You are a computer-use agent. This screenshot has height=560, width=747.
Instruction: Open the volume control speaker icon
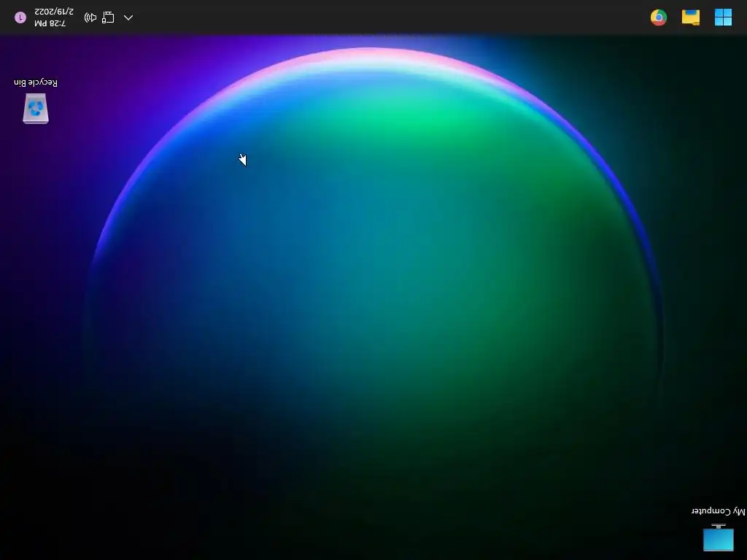(90, 17)
